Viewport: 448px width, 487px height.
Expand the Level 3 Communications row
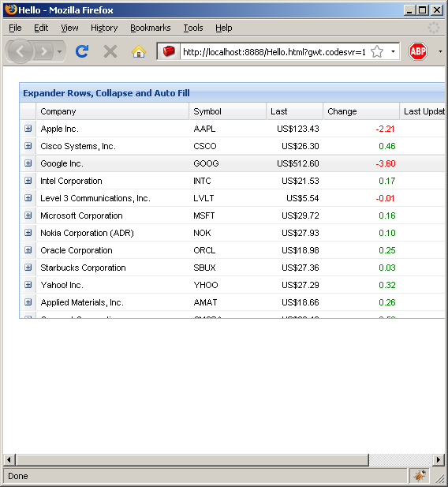pyautogui.click(x=28, y=198)
